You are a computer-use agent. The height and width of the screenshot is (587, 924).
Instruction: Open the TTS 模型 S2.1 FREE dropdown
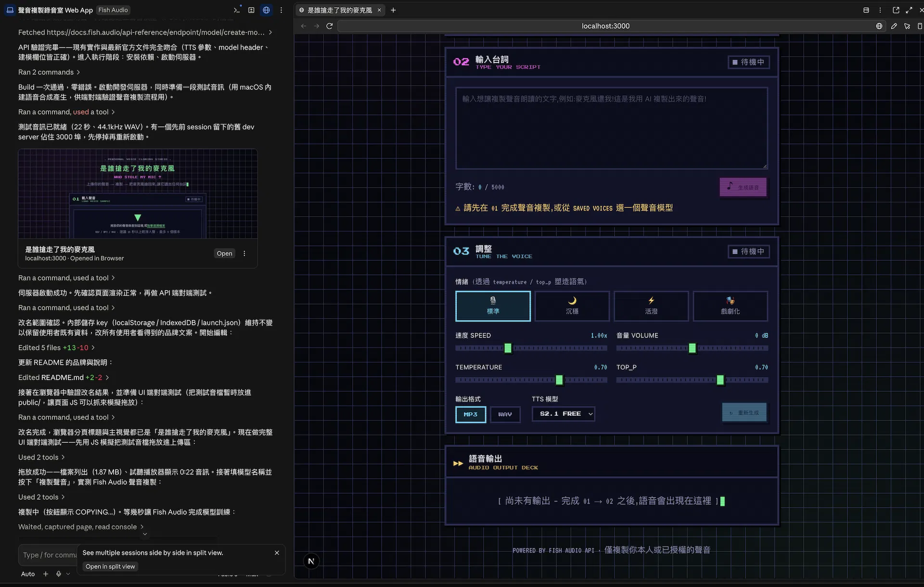click(563, 414)
